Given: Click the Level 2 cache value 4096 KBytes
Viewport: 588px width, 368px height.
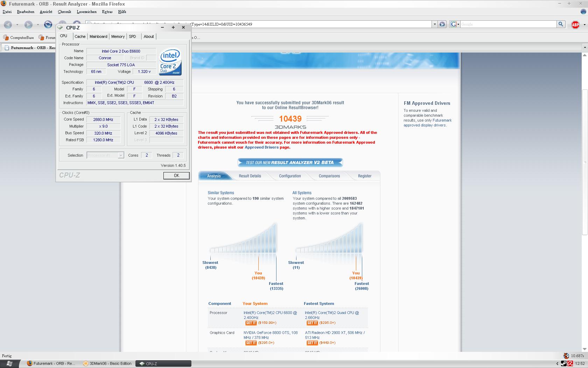Looking at the screenshot, I should click(166, 133).
